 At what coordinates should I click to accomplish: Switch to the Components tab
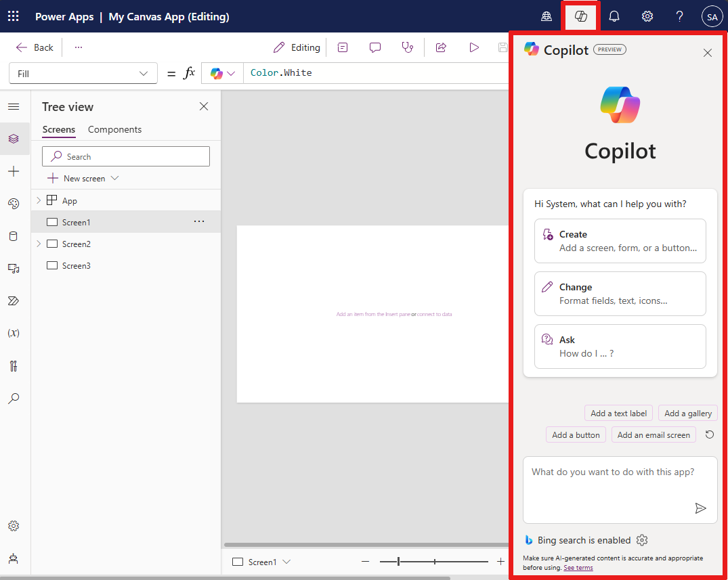click(x=114, y=129)
